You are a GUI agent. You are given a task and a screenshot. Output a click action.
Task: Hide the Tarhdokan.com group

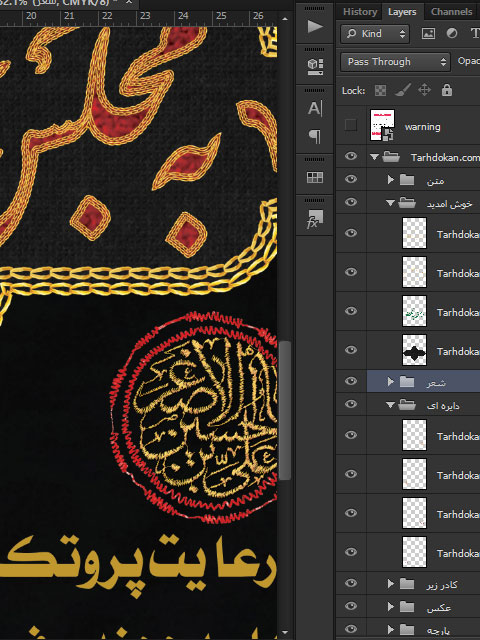[351, 156]
